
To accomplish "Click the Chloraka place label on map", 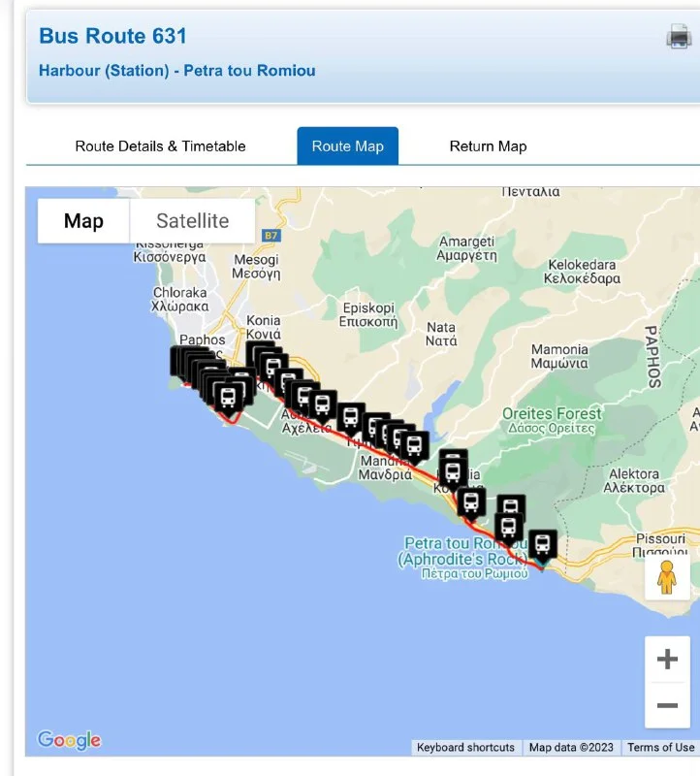I will [x=180, y=299].
